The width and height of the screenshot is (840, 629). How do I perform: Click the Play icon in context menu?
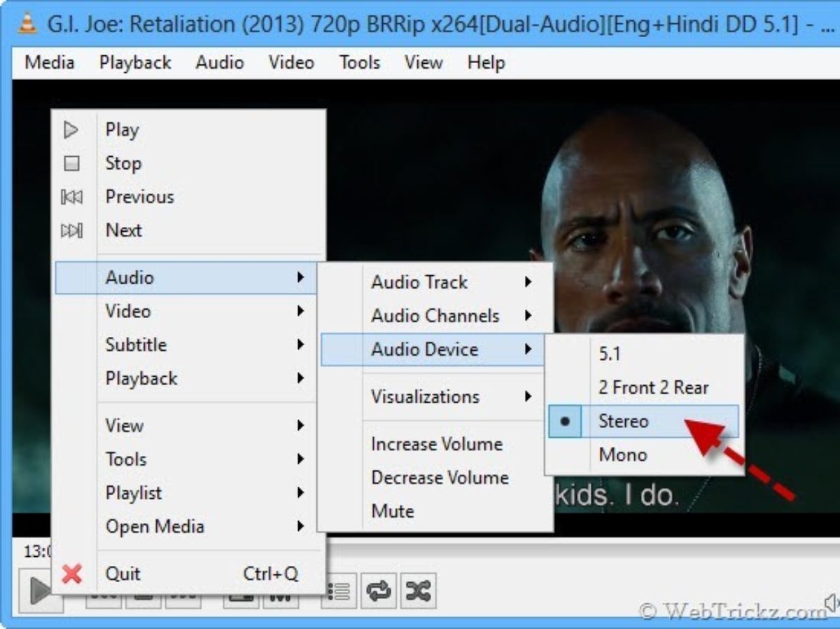click(71, 130)
